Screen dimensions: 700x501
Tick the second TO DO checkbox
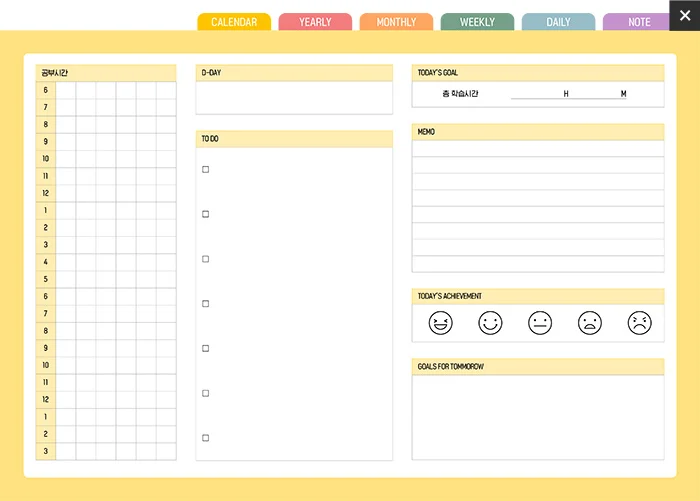tap(206, 214)
